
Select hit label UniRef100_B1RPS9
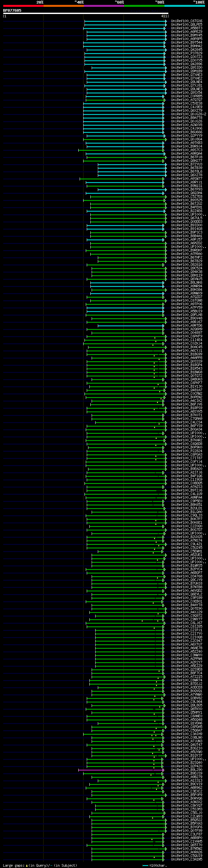[187, 408]
